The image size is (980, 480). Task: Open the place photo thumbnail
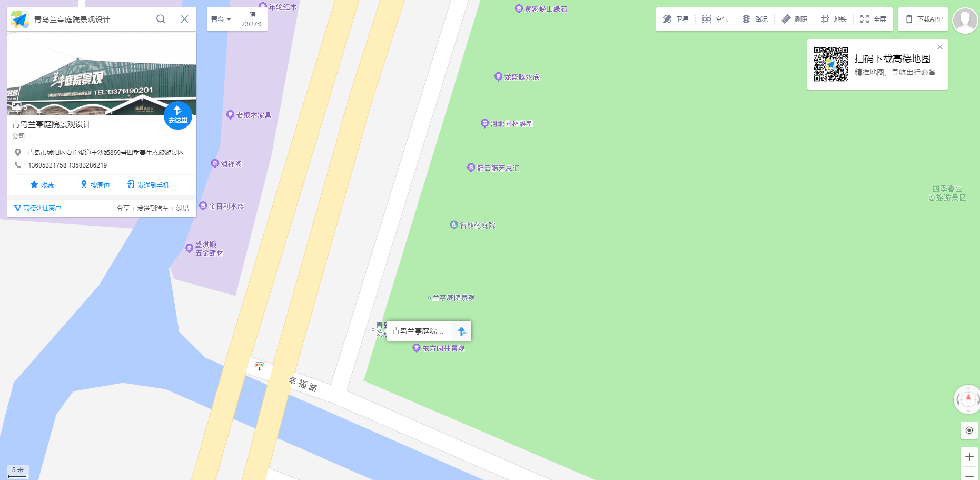pyautogui.click(x=102, y=74)
